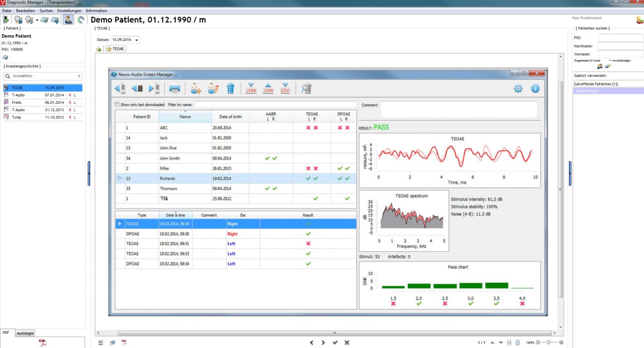Click the download-from-device icon in Neuro-Audio-Screen Manager

120,89
